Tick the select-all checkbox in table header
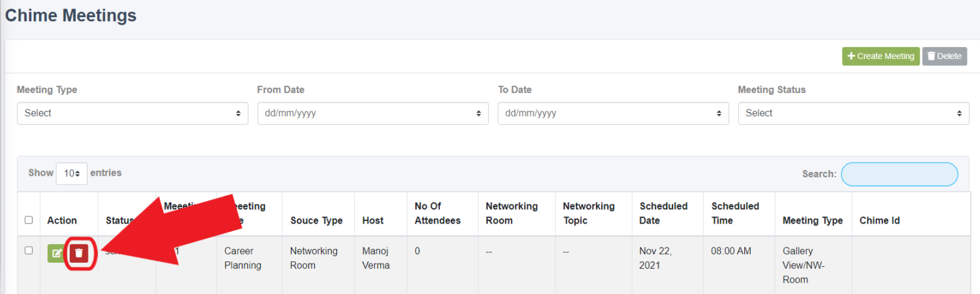Screen dimensions: 980x294 (29, 220)
